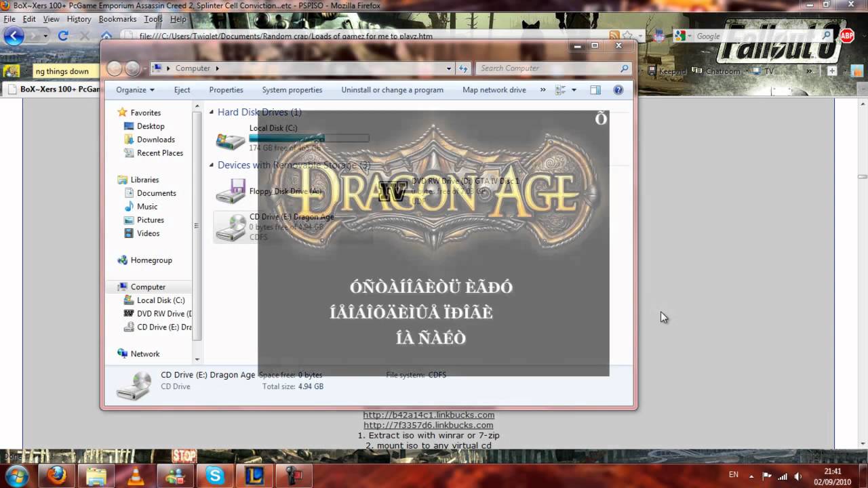Click Firefox home button

[106, 36]
